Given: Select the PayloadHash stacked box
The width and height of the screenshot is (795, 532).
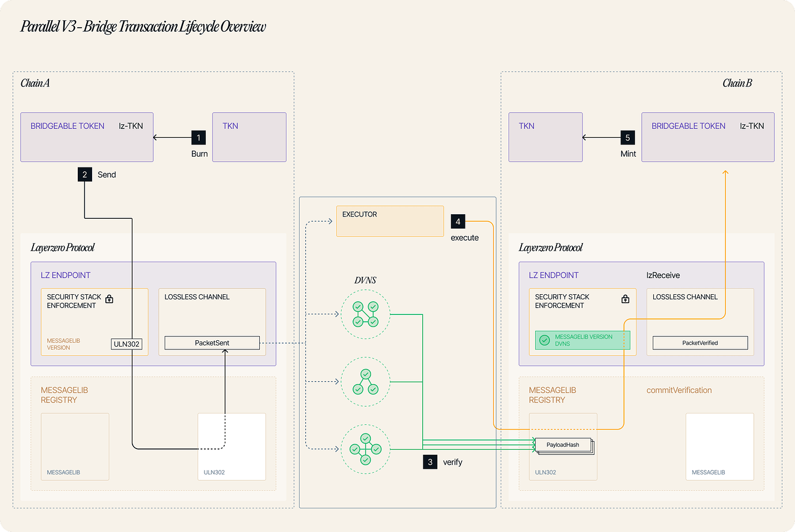Looking at the screenshot, I should click(564, 446).
